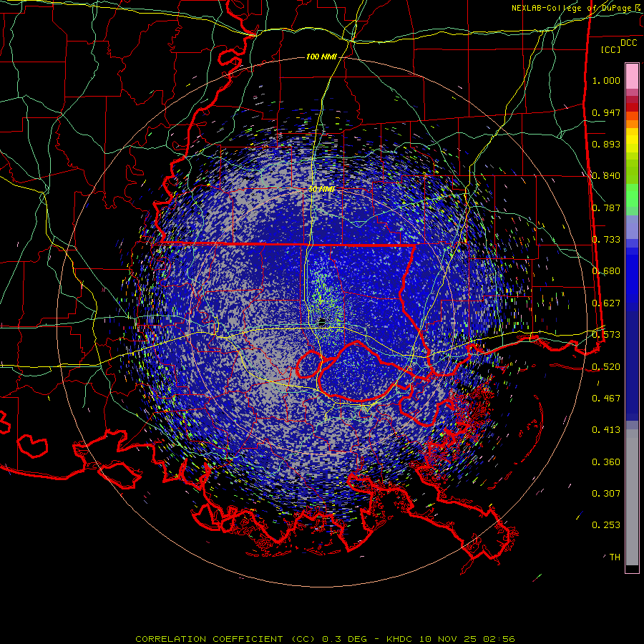Click the 0.3 DEG elevation text
The width and height of the screenshot is (644, 644).
(343, 639)
